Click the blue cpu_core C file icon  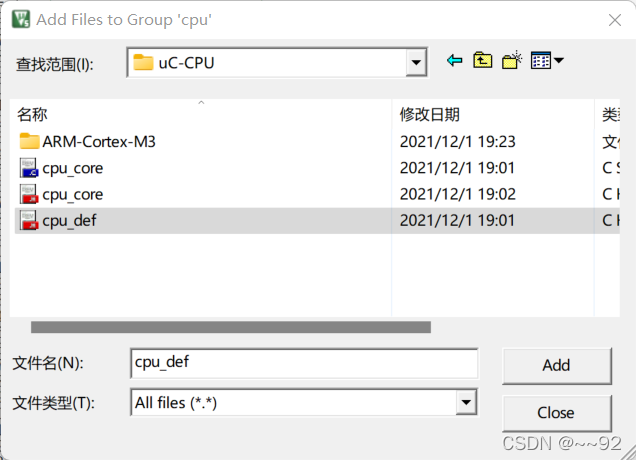(29, 168)
